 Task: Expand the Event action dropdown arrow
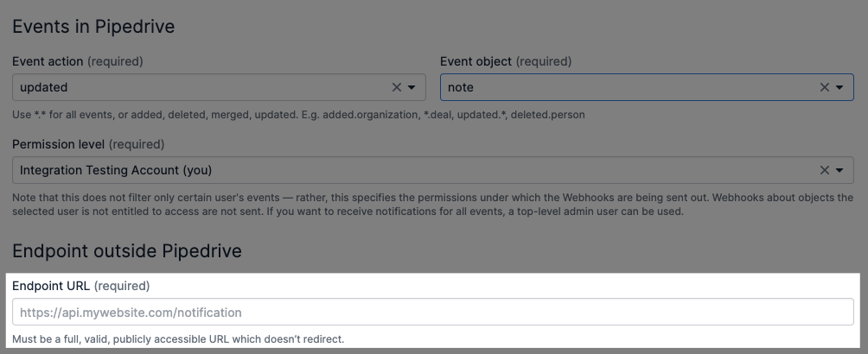click(412, 87)
